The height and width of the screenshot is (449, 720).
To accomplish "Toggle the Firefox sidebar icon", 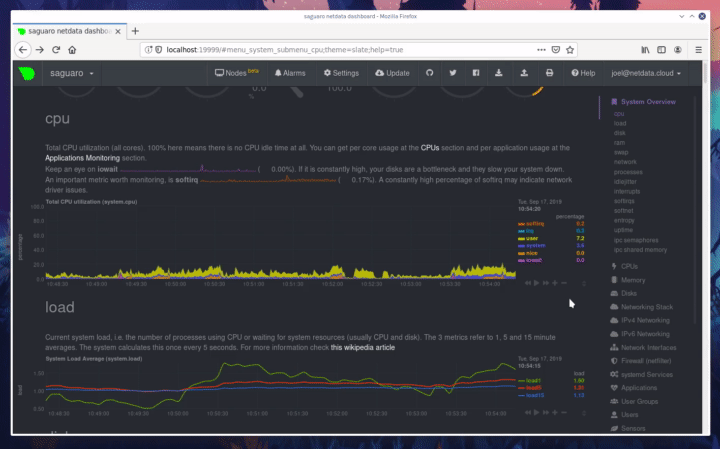I will 661,50.
